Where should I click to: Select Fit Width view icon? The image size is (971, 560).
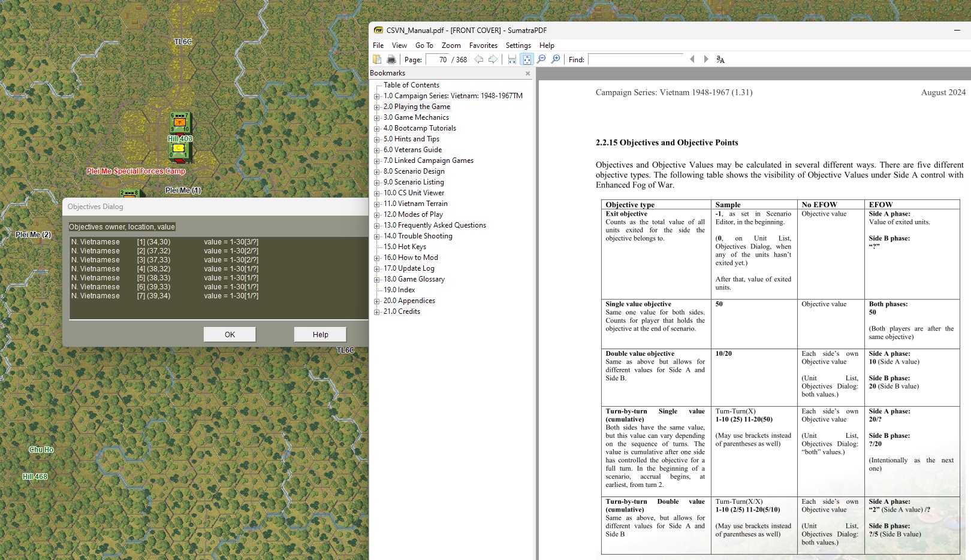coord(512,59)
